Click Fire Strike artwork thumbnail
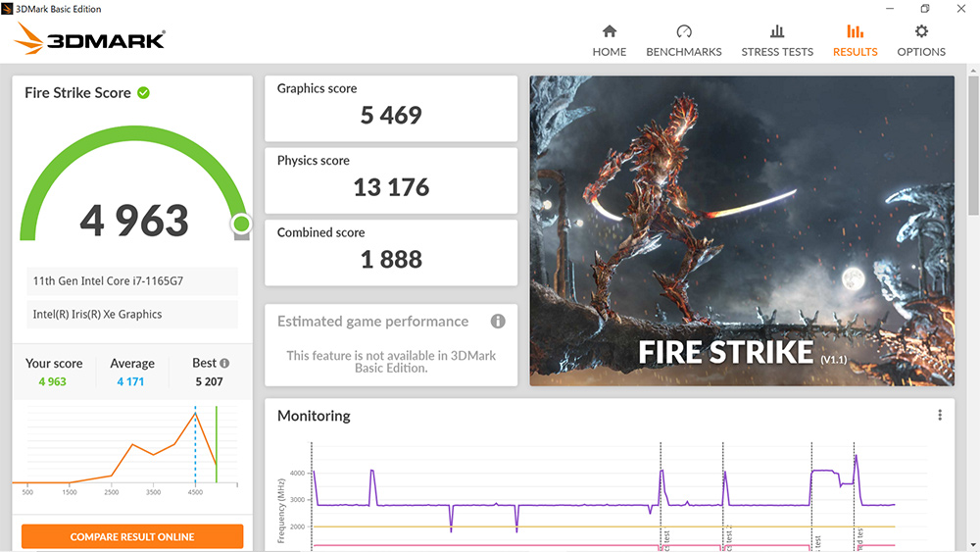Screen dimensions: 980x552 pos(742,230)
